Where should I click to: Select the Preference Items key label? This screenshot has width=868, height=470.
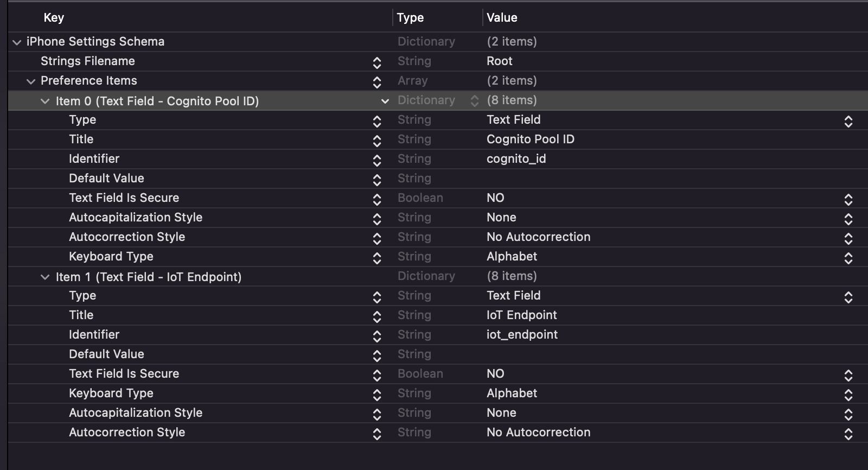89,80
